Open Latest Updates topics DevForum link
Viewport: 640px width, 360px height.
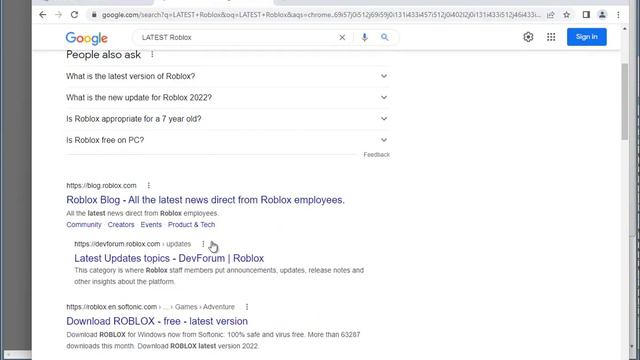pyautogui.click(x=169, y=258)
